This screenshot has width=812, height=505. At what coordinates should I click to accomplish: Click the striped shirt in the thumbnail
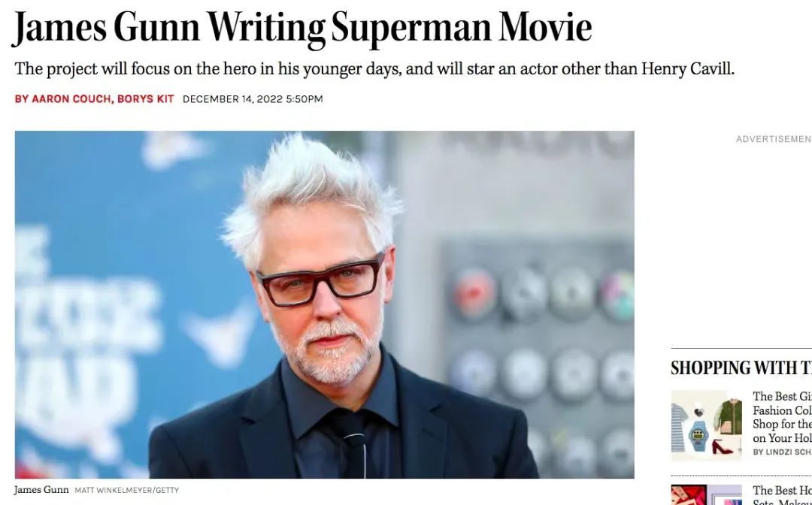pyautogui.click(x=679, y=428)
